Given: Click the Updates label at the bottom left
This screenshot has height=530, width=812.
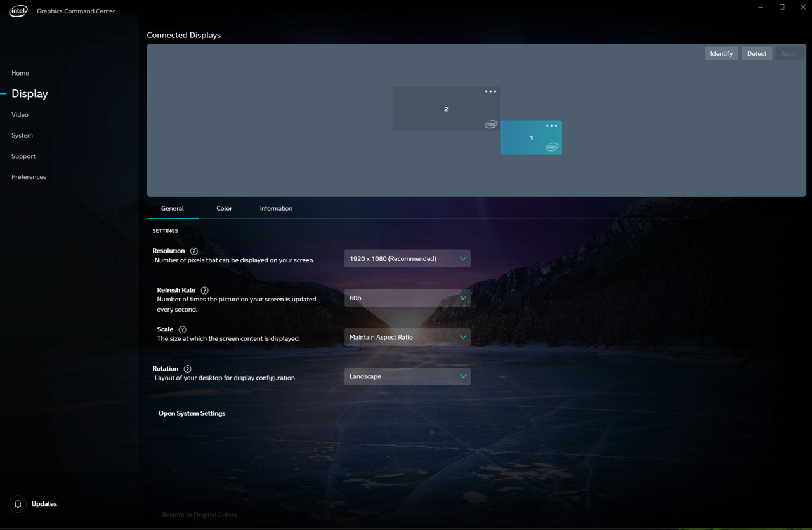Looking at the screenshot, I should click(44, 504).
